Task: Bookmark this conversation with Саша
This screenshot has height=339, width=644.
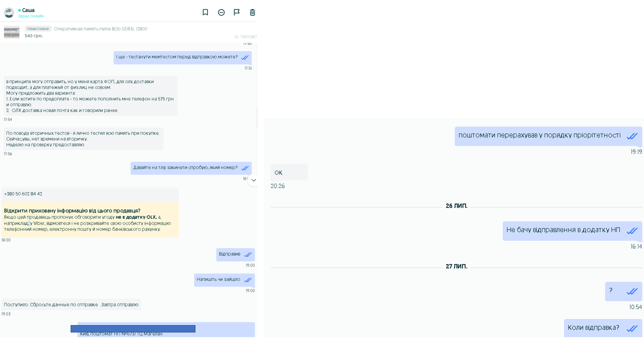Action: pos(205,13)
